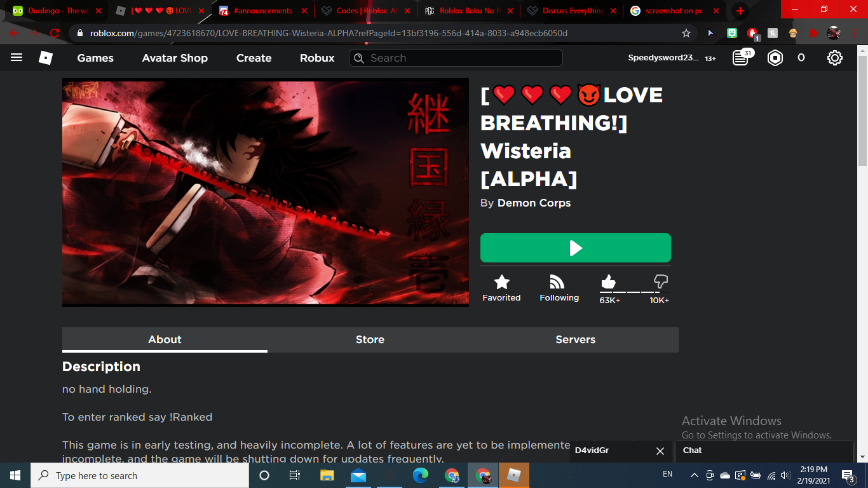The image size is (868, 488).
Task: Switch the EN input language indicator
Action: 667,474
